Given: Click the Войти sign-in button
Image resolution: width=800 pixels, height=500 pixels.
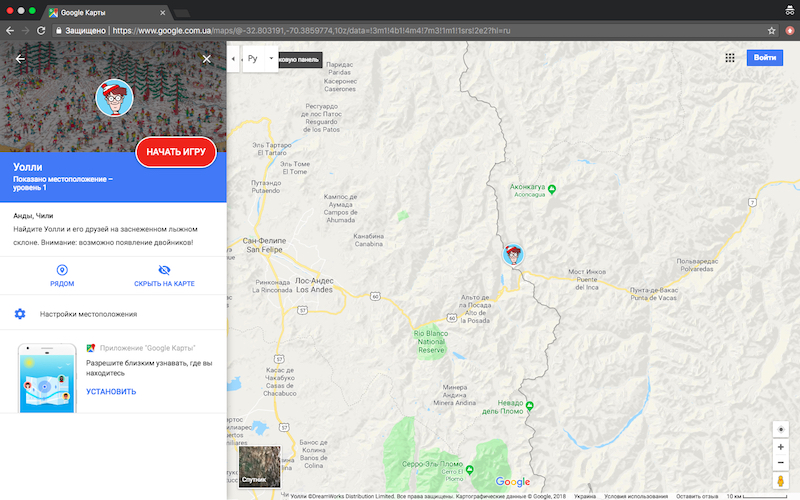Looking at the screenshot, I should (765, 58).
